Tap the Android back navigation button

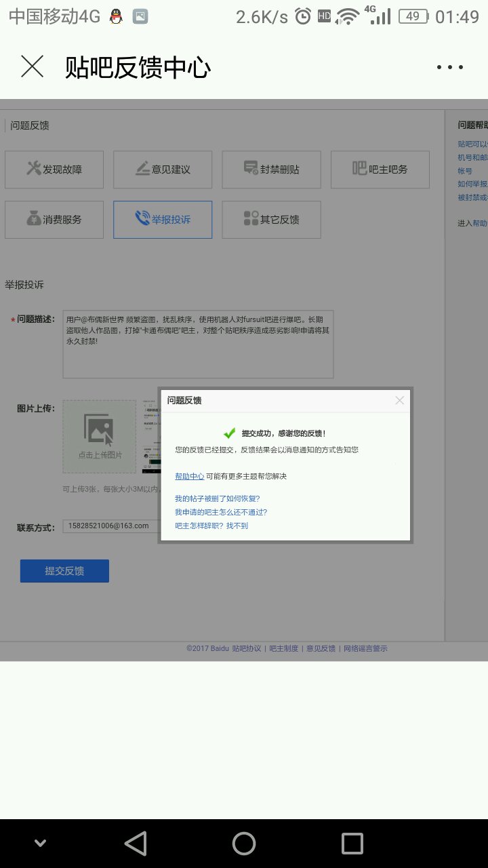pos(136,844)
